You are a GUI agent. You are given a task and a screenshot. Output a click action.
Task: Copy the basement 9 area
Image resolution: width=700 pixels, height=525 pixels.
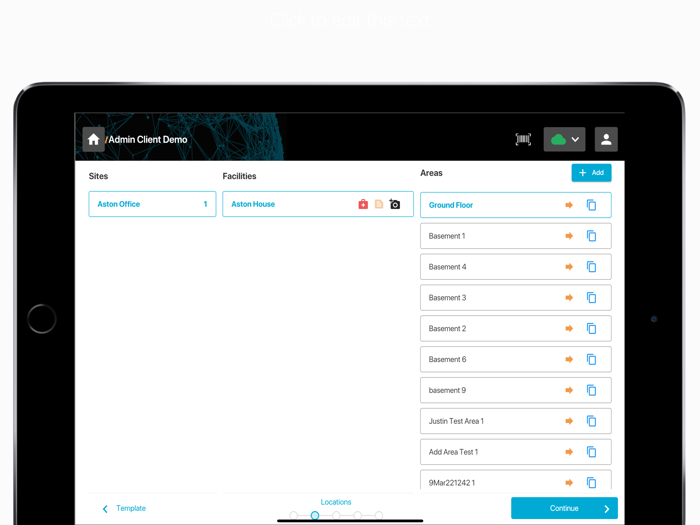point(591,390)
